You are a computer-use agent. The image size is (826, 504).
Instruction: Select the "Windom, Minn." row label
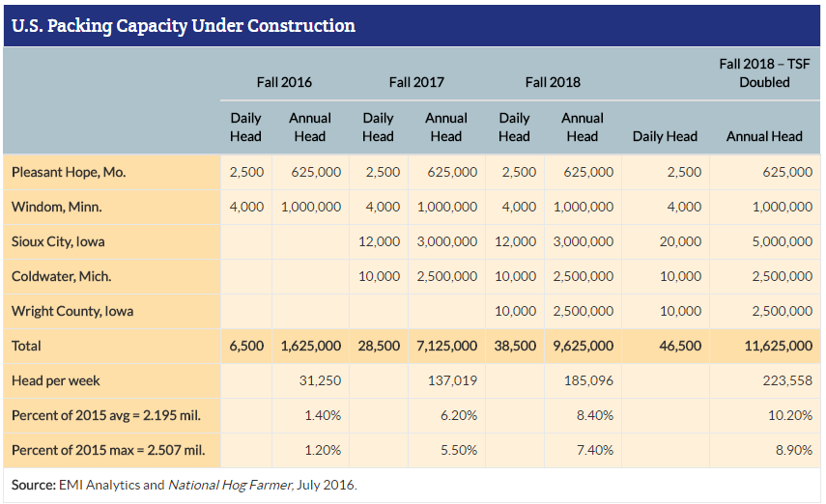[56, 207]
